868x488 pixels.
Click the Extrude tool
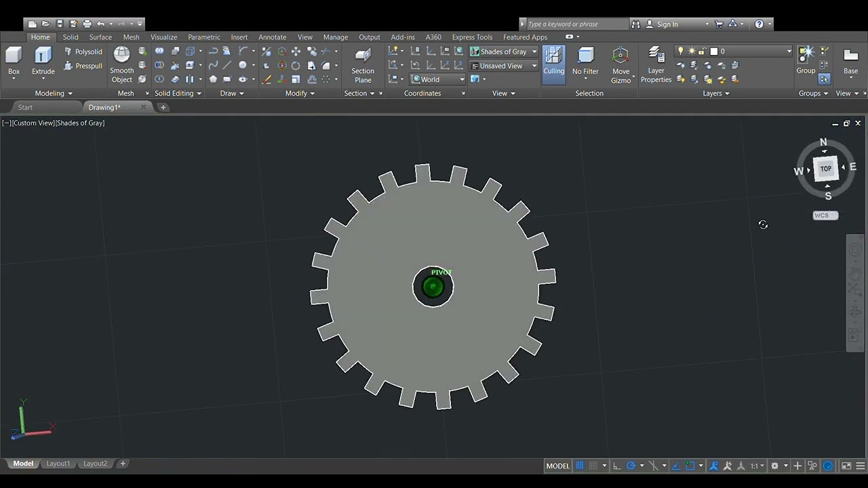[x=43, y=61]
